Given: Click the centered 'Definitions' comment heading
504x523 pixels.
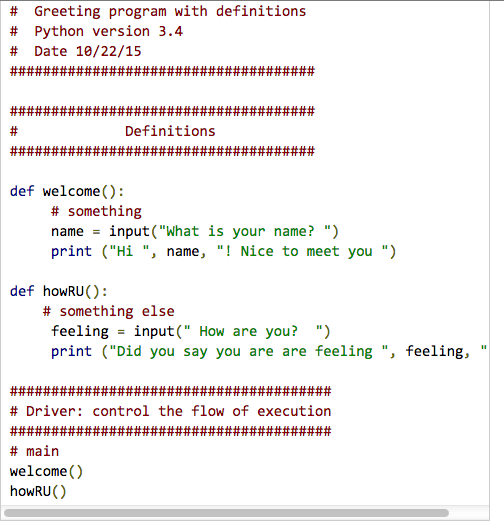Looking at the screenshot, I should (x=170, y=131).
